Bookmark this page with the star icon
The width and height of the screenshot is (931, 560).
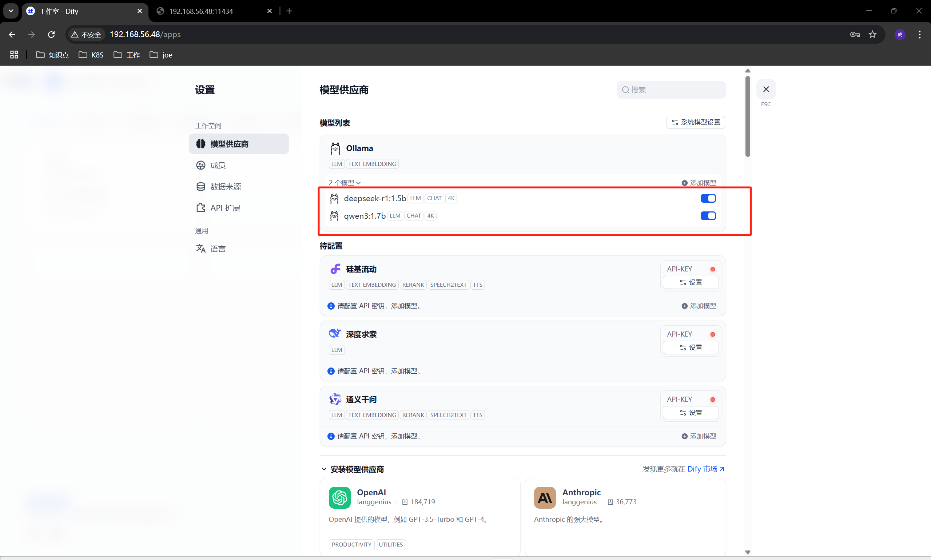(872, 34)
